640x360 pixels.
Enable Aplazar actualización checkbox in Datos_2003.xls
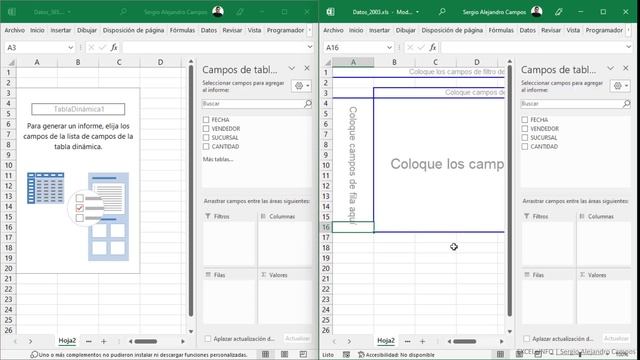tap(527, 338)
